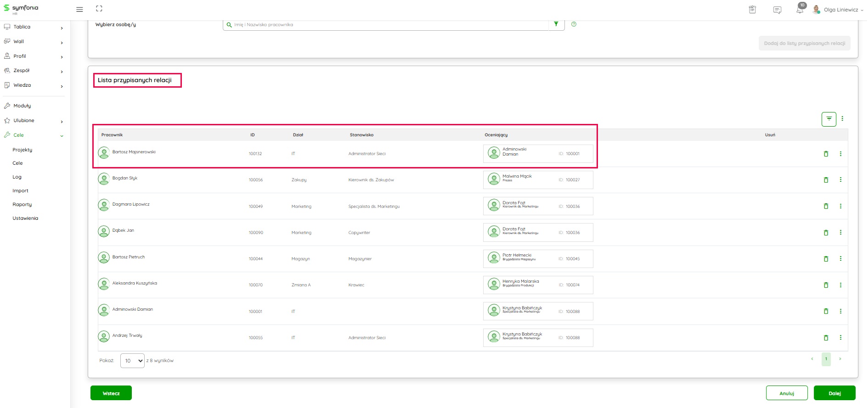Click the fullscreen expand icon
Image resolution: width=868 pixels, height=408 pixels.
click(x=99, y=9)
